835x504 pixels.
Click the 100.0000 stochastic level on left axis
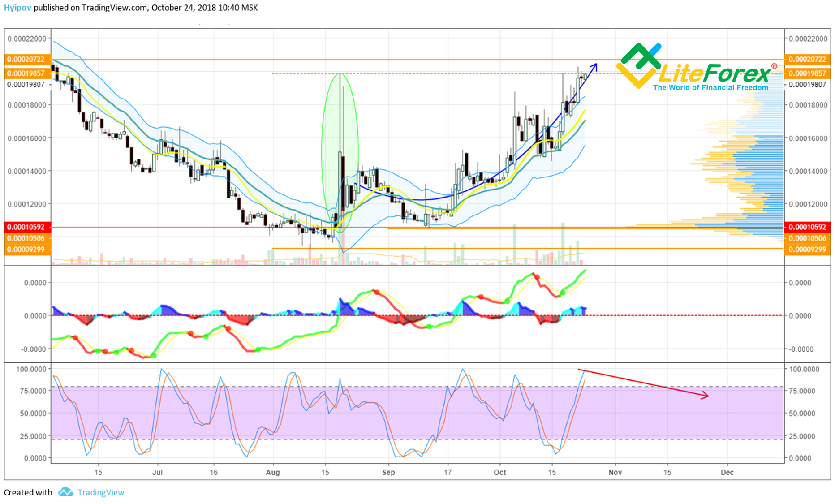[31, 369]
